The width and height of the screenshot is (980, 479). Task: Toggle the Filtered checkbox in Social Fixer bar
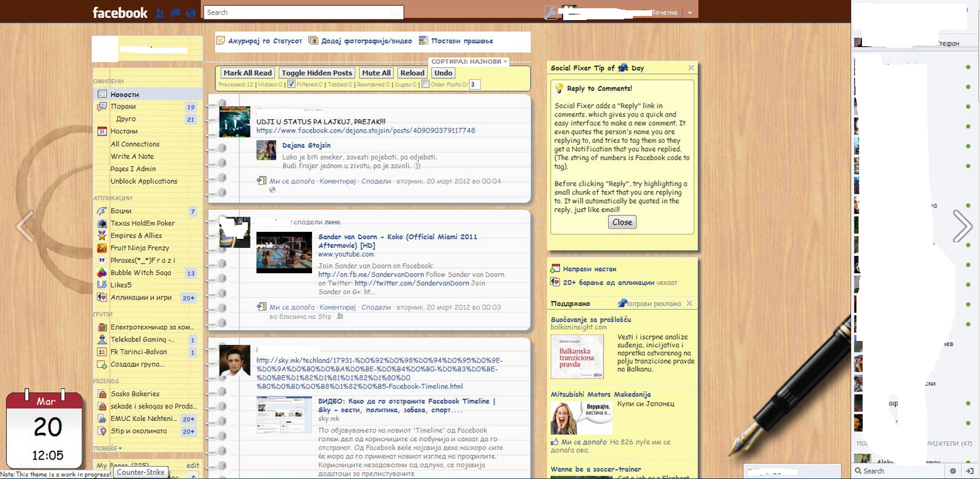(291, 84)
